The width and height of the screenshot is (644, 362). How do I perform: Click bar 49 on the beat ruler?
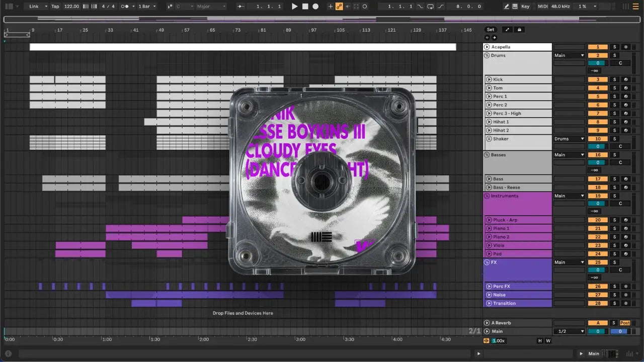(x=161, y=30)
